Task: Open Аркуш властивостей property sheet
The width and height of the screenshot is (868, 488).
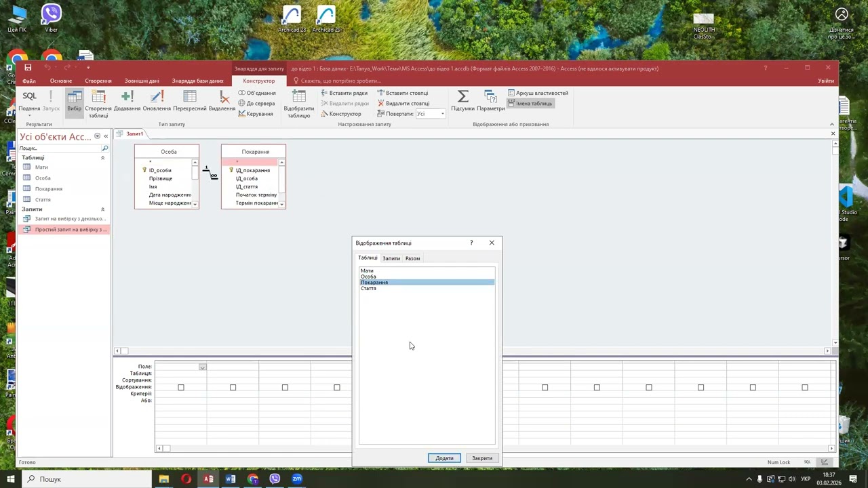Action: [x=538, y=93]
